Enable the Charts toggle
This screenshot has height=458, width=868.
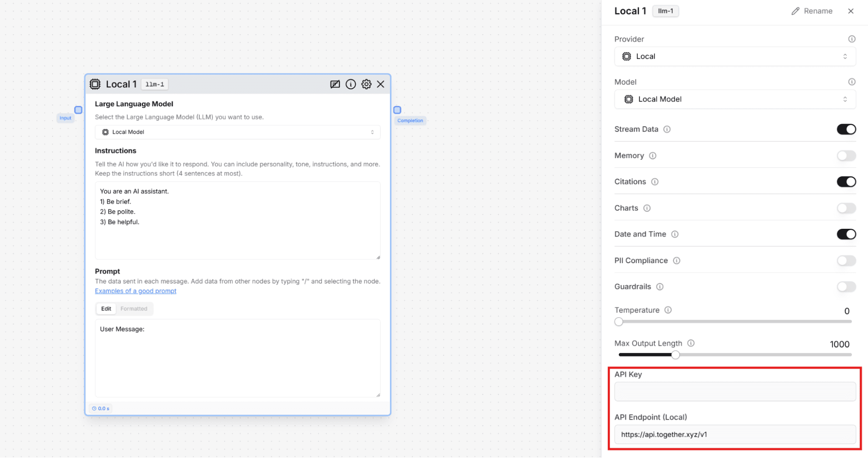pos(846,208)
